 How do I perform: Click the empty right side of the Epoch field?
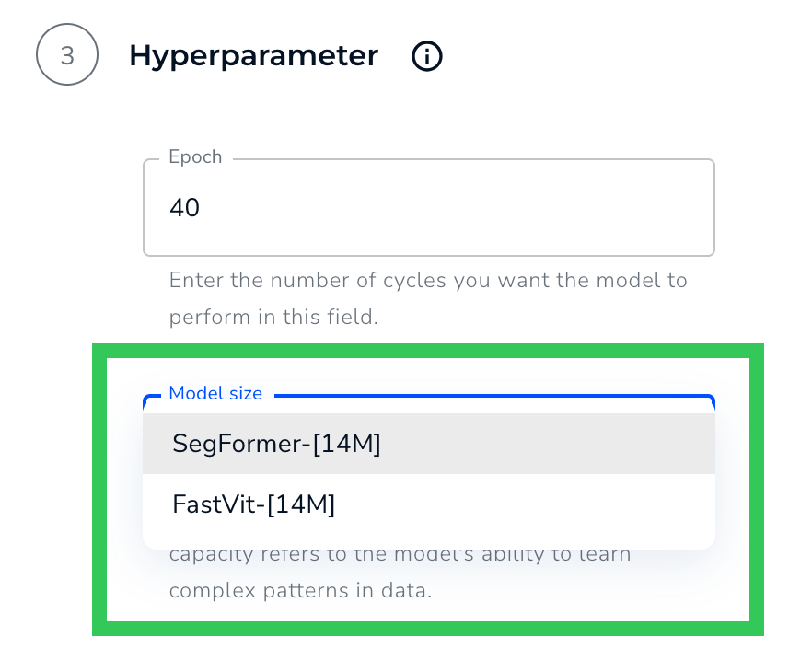pos(598,208)
